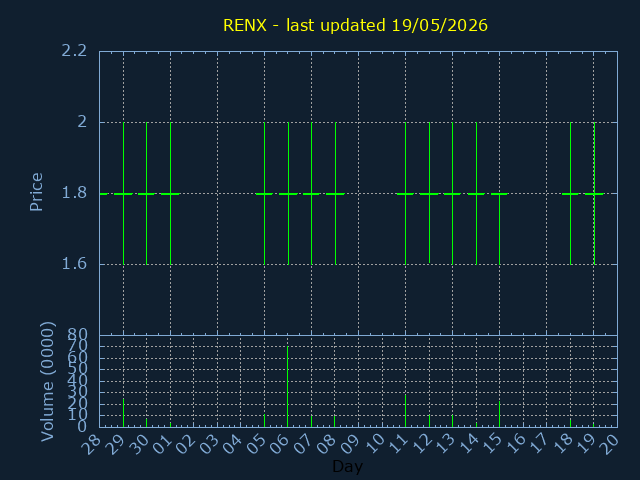Viewport: 640px width, 480px height.
Task: Select the price bar for day 12
Action: pos(429,193)
